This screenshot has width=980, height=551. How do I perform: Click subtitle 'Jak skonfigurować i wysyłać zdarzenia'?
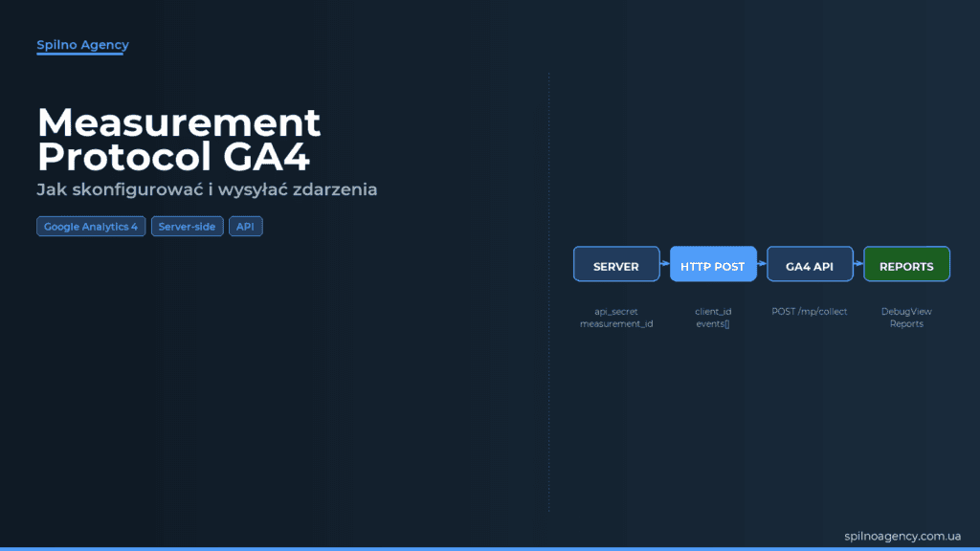click(207, 189)
